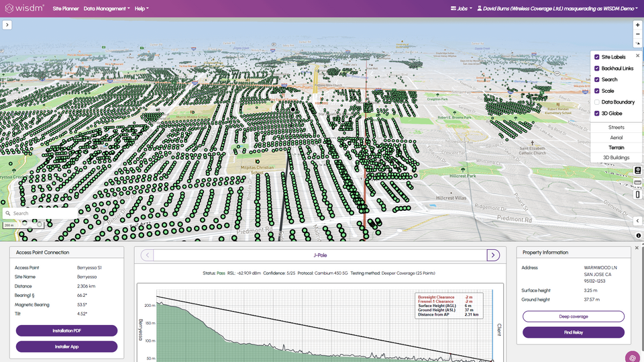
Task: Close the map layers panel
Action: click(x=637, y=56)
